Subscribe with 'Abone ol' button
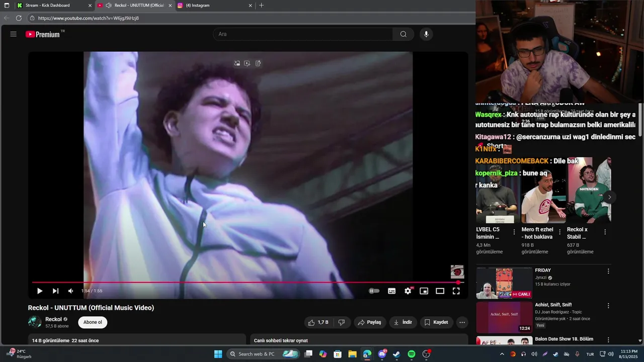Image resolution: width=644 pixels, height=362 pixels. tap(93, 322)
